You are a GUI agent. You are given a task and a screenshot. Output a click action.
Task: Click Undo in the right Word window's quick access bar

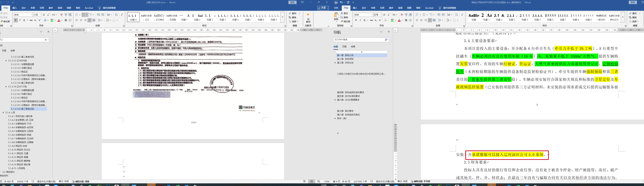pyautogui.click(x=341, y=2)
